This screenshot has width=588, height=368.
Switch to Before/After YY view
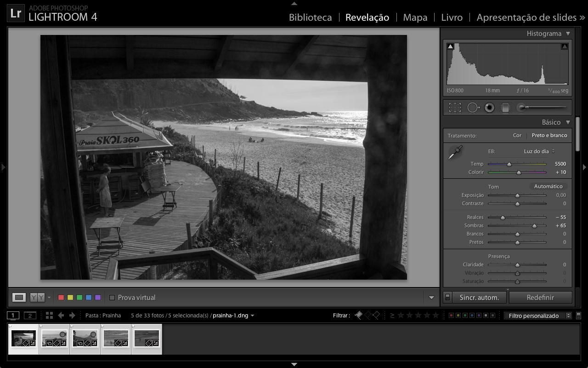pyautogui.click(x=37, y=298)
